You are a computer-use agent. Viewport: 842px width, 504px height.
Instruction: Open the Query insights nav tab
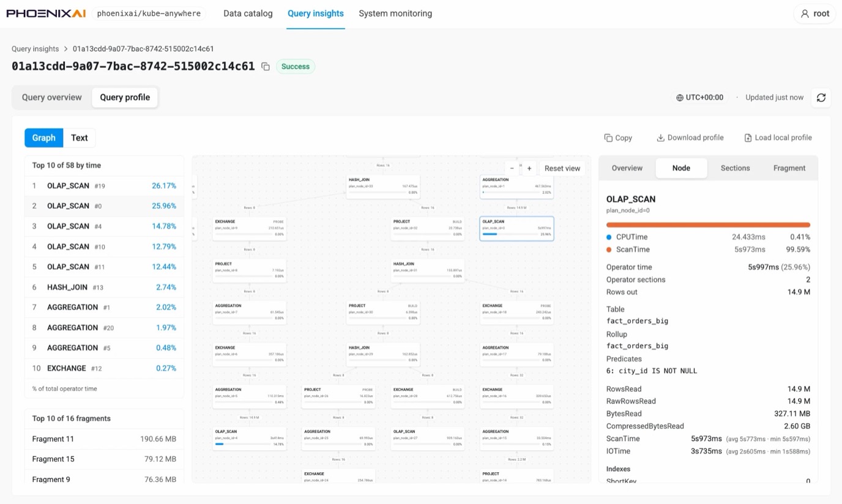(x=316, y=13)
